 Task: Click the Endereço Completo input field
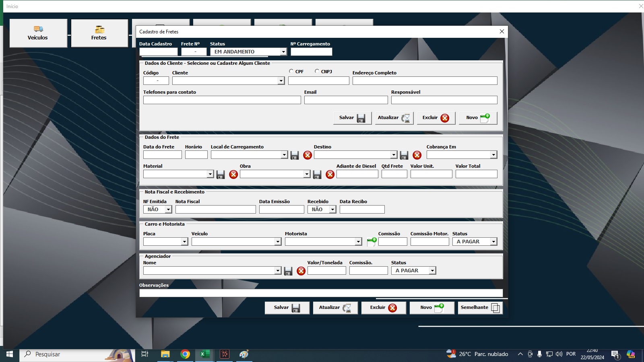click(425, 81)
